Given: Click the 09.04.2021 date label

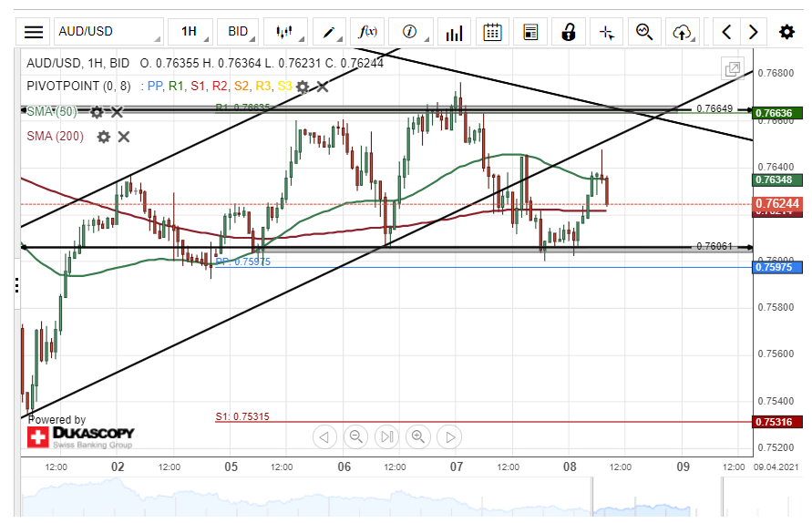Looking at the screenshot, I should 776,467.
